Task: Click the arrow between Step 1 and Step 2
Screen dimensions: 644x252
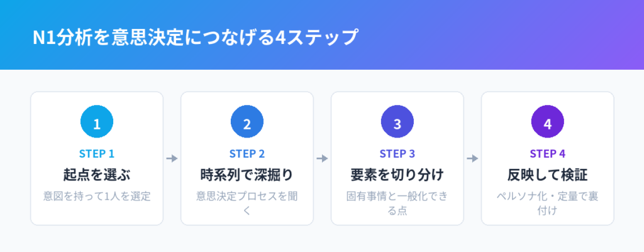Action: click(x=172, y=158)
